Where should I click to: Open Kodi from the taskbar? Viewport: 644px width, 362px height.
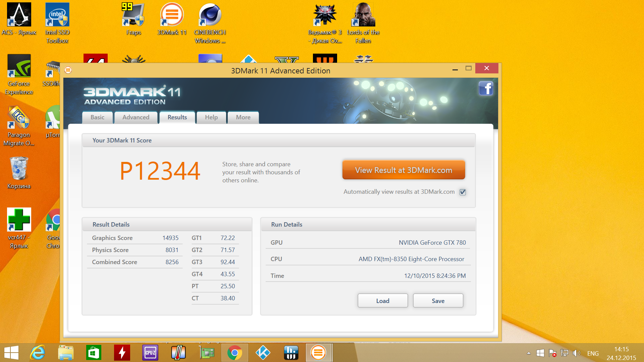coord(263,353)
